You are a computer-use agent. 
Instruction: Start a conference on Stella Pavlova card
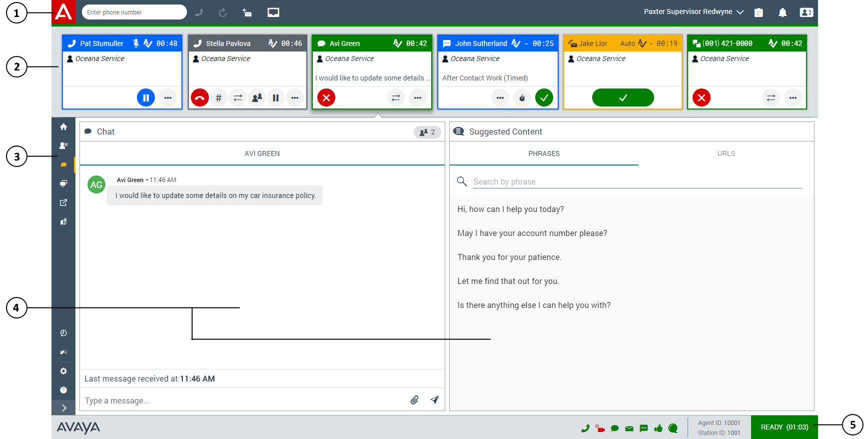pos(257,97)
